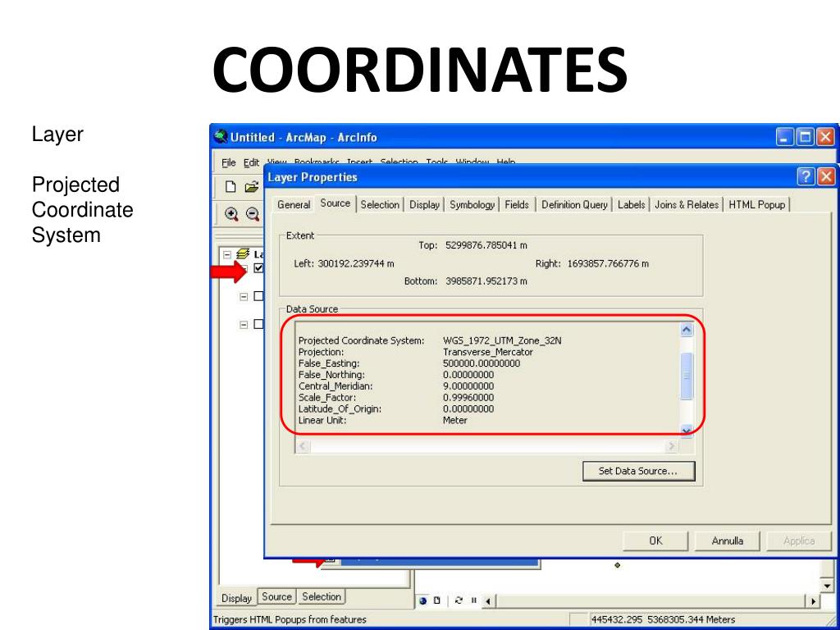Screen dimensions: 840x630
Task: Open the Definition Query tab
Action: (574, 204)
